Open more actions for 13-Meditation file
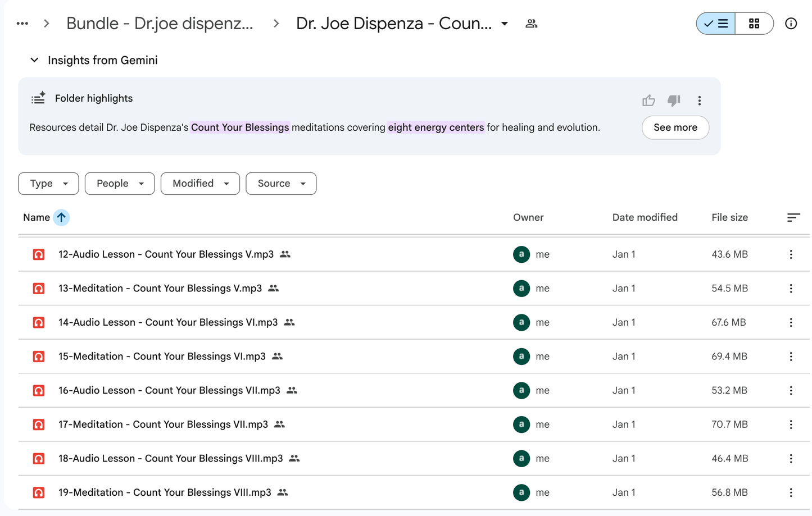Viewport: 812px width, 516px height. [791, 289]
